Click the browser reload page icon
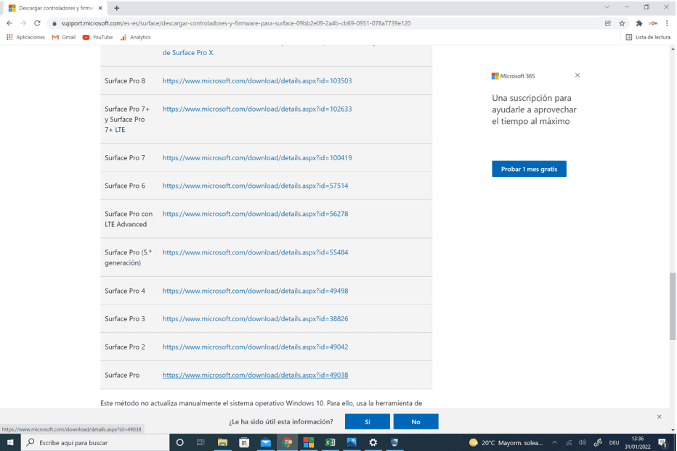 coord(37,22)
